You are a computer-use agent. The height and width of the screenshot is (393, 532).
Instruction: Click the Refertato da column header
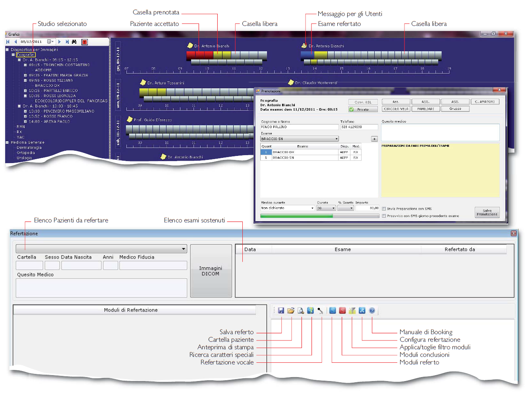point(464,249)
